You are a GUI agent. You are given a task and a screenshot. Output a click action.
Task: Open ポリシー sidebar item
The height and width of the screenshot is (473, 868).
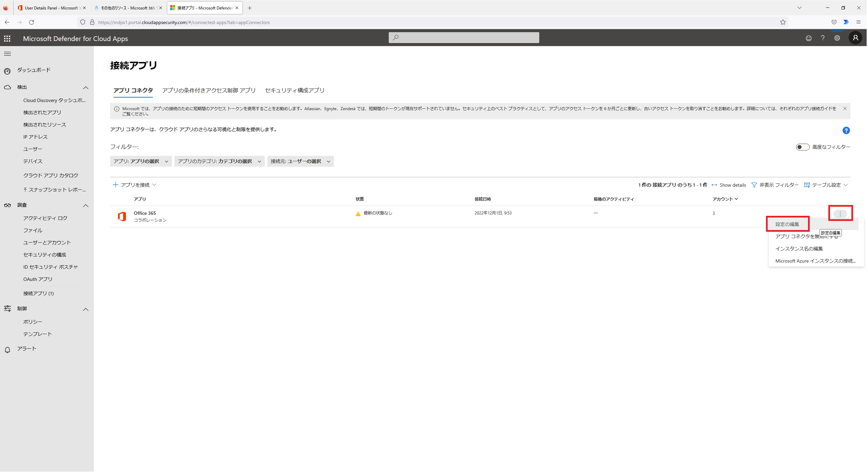coord(33,322)
